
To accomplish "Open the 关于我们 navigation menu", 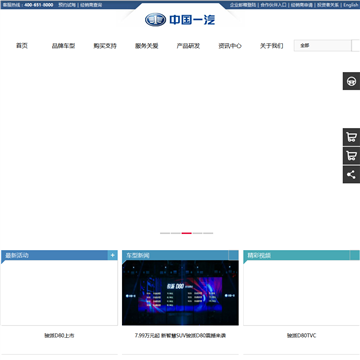I will coord(272,46).
